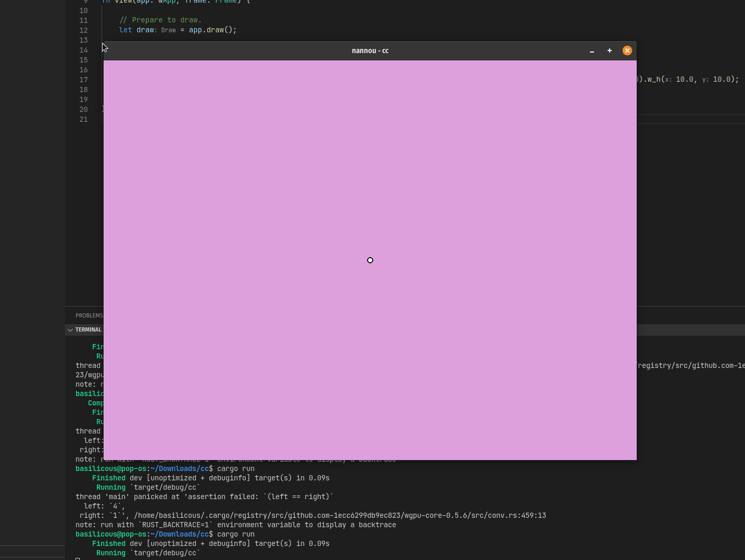Click the 'Draw' type inlay hint
Viewport: 745px width, 560px height.
169,30
